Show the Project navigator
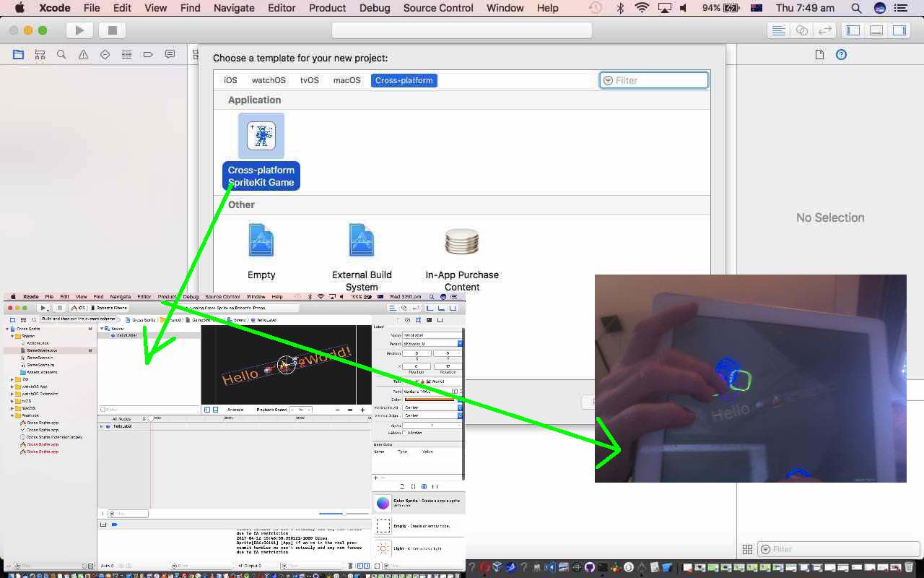The height and width of the screenshot is (578, 924). [x=18, y=55]
